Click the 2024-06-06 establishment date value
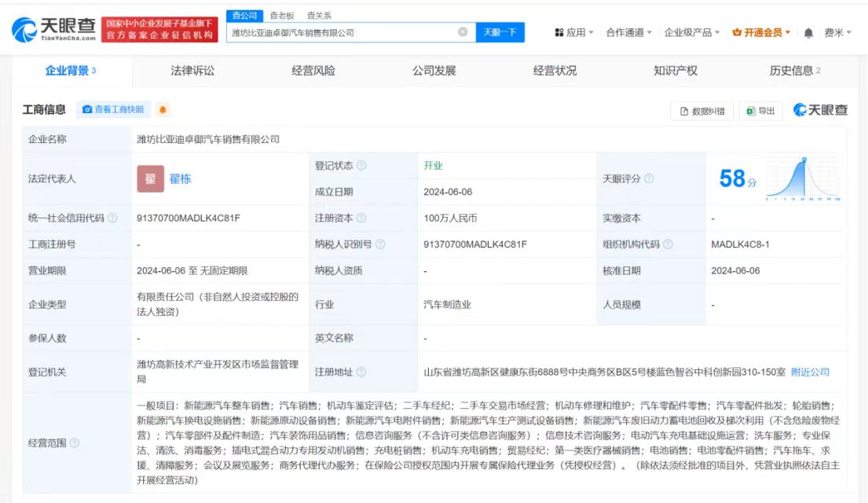The height and width of the screenshot is (503, 868). click(x=448, y=192)
